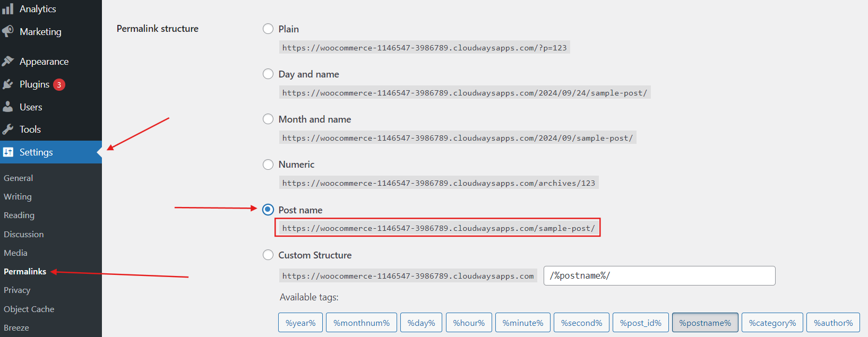Image resolution: width=868 pixels, height=337 pixels.
Task: Add the %second% tag
Action: click(x=581, y=323)
